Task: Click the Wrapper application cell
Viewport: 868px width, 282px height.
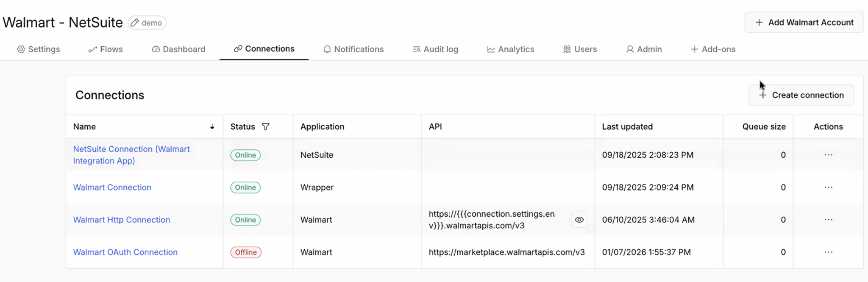Action: pyautogui.click(x=317, y=187)
